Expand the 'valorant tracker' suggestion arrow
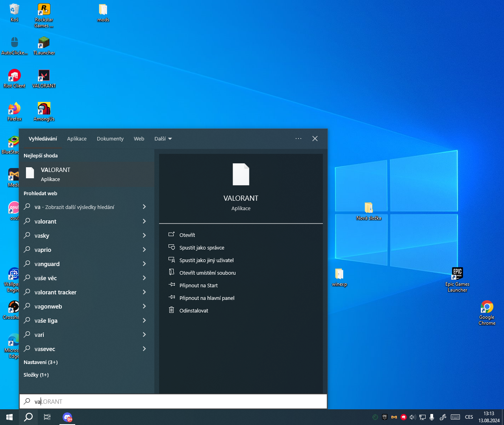This screenshot has width=504, height=425. click(x=144, y=292)
